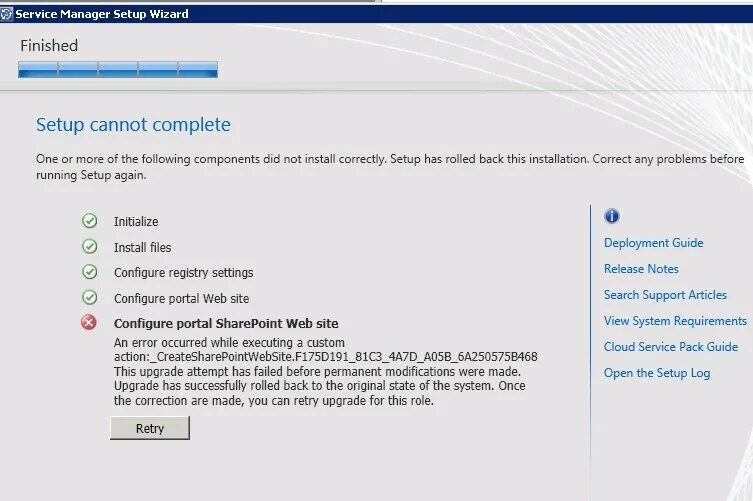Click the Finished progress bar
Image resolution: width=753 pixels, height=501 pixels.
click(x=118, y=70)
